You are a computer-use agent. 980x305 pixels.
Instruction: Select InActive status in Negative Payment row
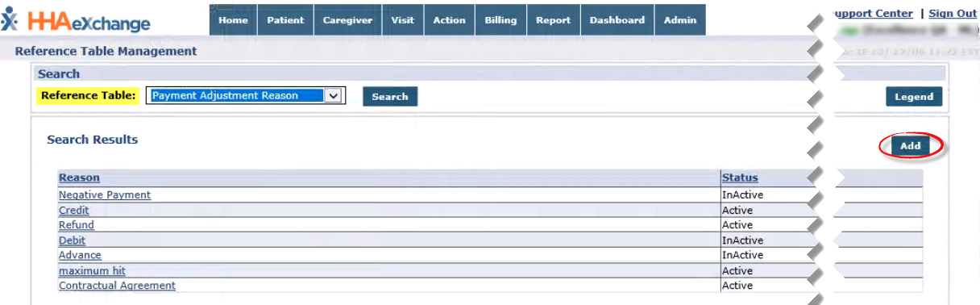pos(742,195)
